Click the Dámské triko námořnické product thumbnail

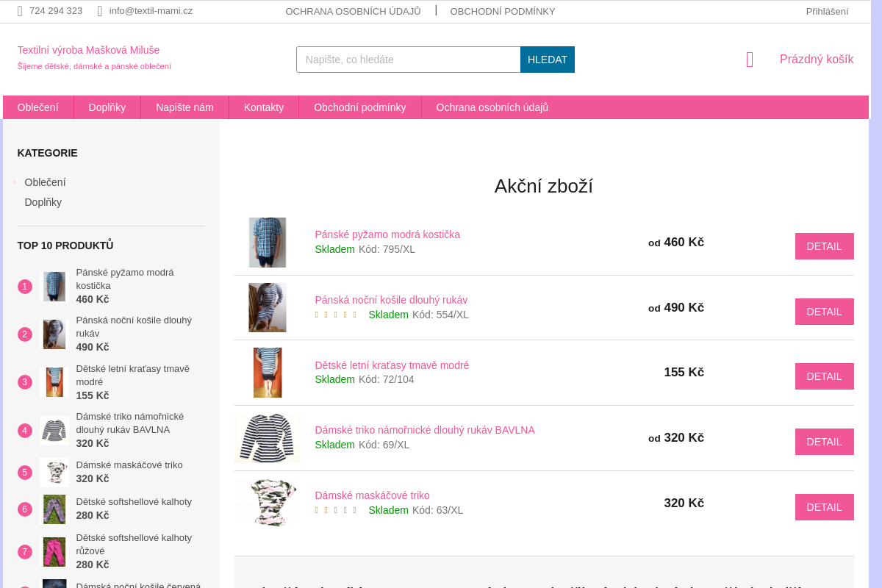click(x=268, y=437)
